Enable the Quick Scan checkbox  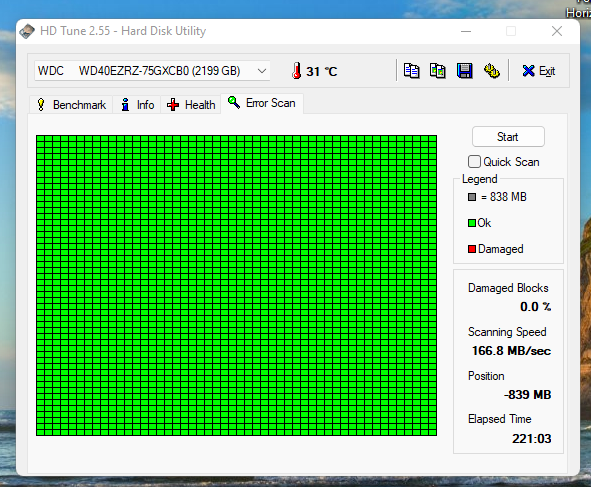click(474, 162)
